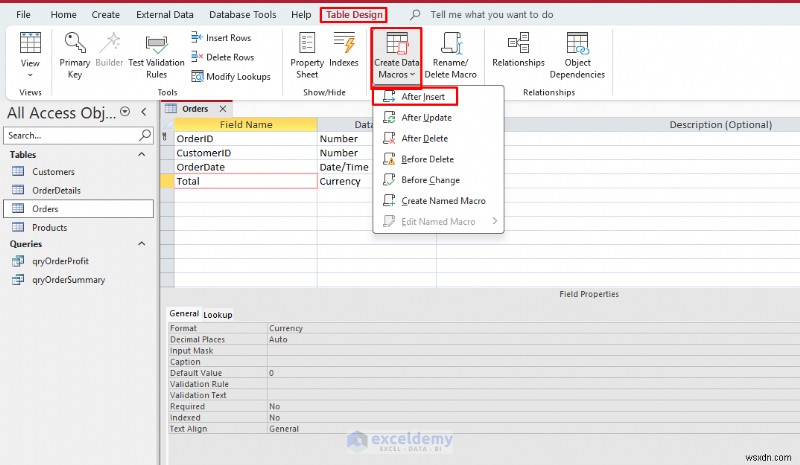This screenshot has width=800, height=465.
Task: Open the Customers table
Action: (x=53, y=172)
